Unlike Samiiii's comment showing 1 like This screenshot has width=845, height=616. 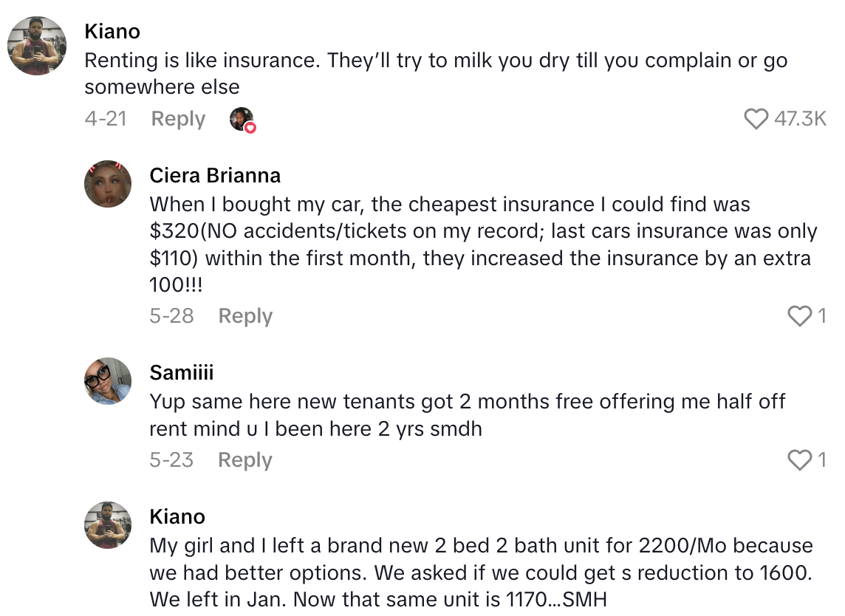click(800, 460)
